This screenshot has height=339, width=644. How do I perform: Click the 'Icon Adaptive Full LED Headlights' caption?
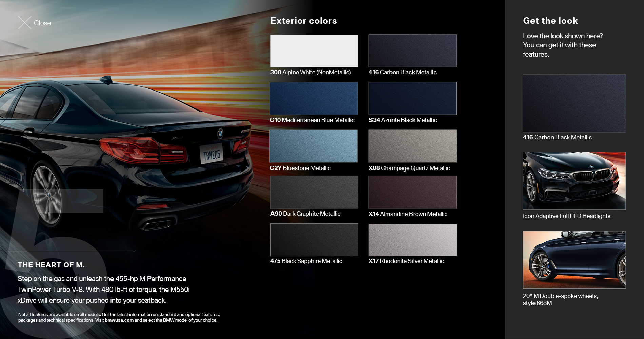point(566,216)
